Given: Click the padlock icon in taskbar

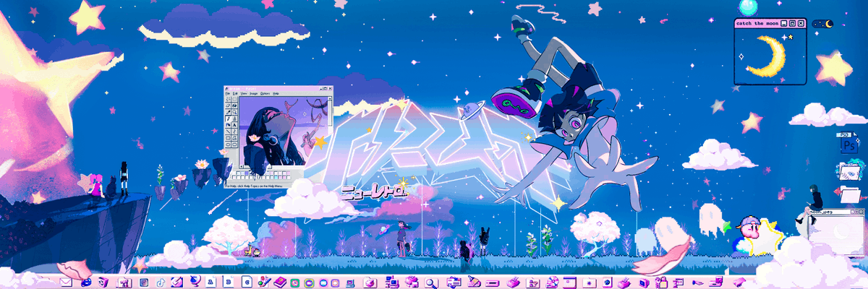Looking at the screenshot, I should point(662,281).
